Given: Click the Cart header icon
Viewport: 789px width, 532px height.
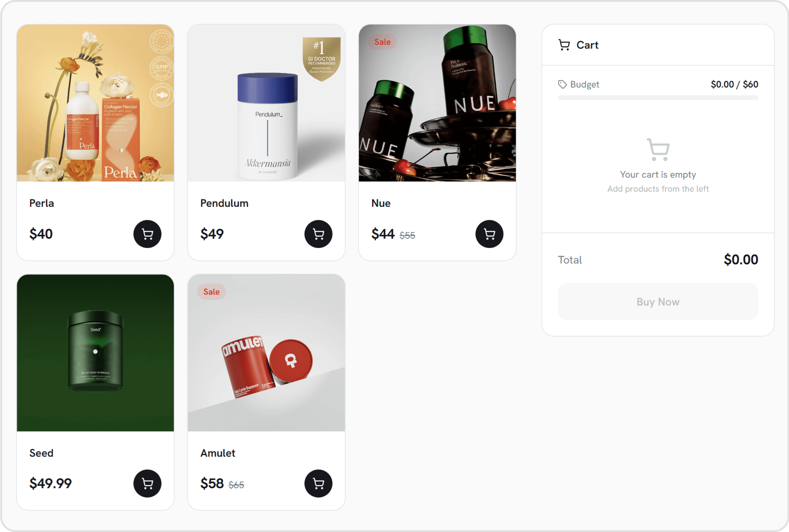Looking at the screenshot, I should (564, 45).
